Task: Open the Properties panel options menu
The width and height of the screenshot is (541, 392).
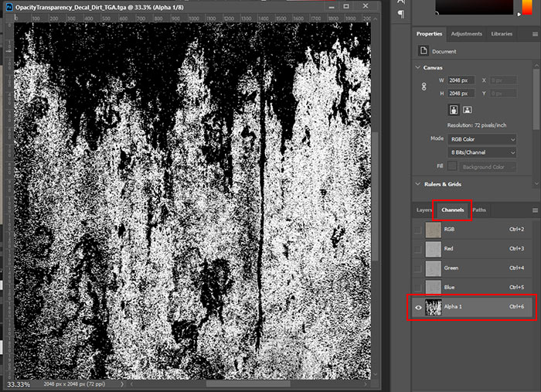Action: [x=534, y=34]
